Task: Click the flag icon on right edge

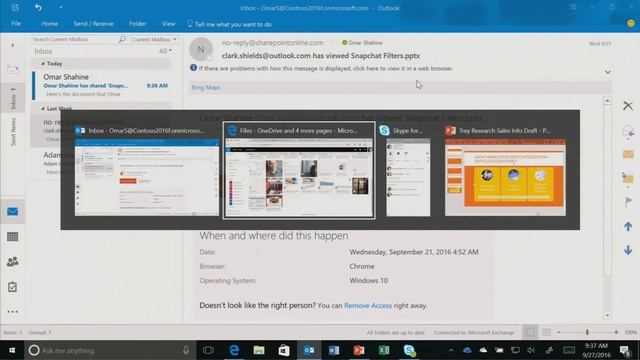Action: pyautogui.click(x=628, y=202)
